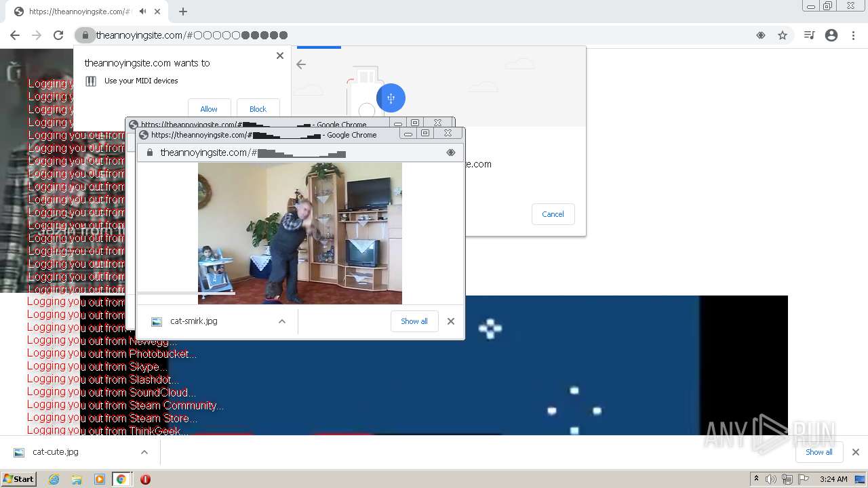
Task: Go back in main Chrome window
Action: pyautogui.click(x=14, y=35)
